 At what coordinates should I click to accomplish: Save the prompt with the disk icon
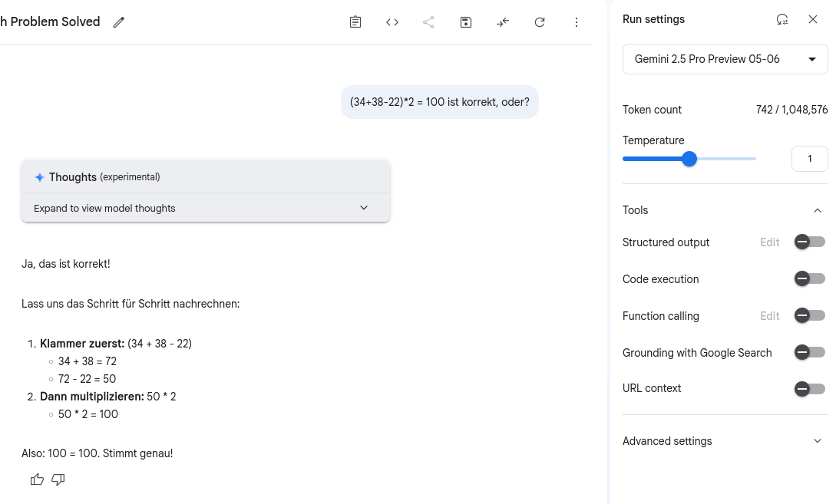click(x=465, y=21)
